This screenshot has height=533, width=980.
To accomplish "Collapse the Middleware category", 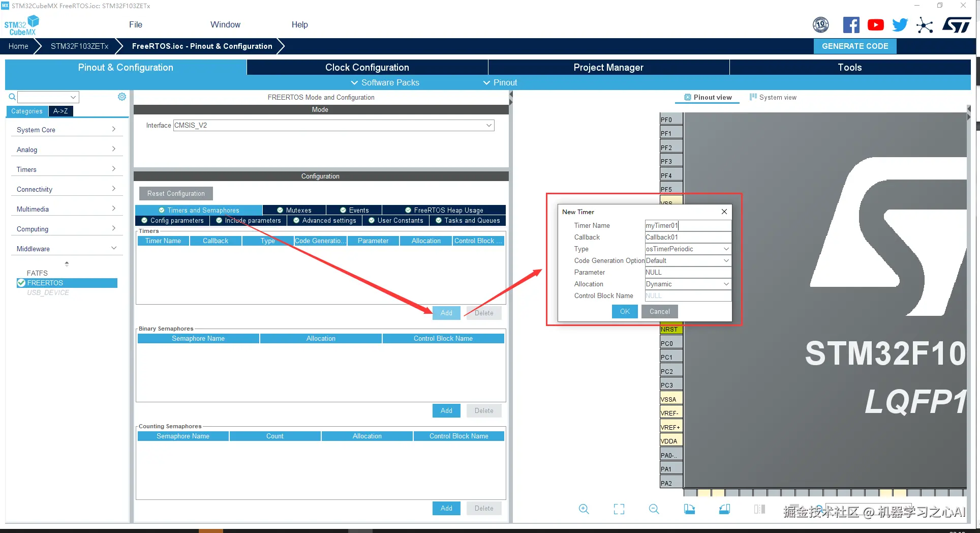I will point(67,249).
